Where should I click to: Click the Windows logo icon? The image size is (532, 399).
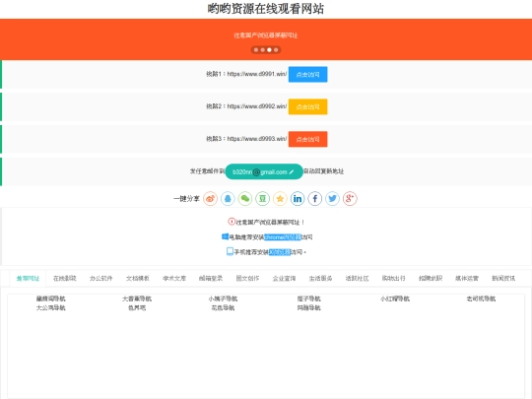click(x=225, y=236)
